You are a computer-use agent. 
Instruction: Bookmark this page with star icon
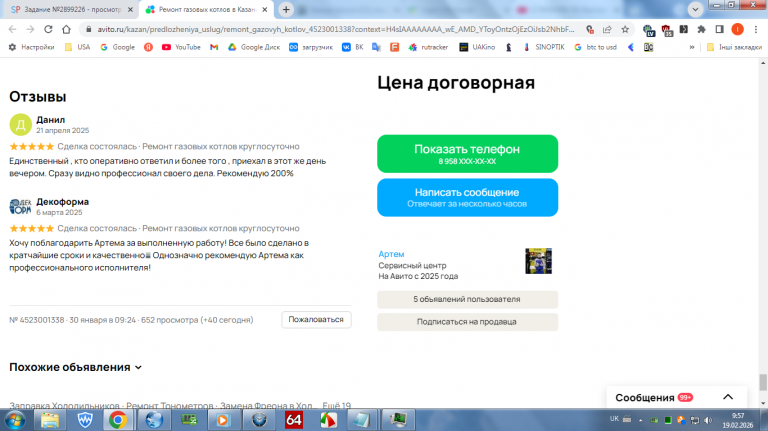(625, 29)
